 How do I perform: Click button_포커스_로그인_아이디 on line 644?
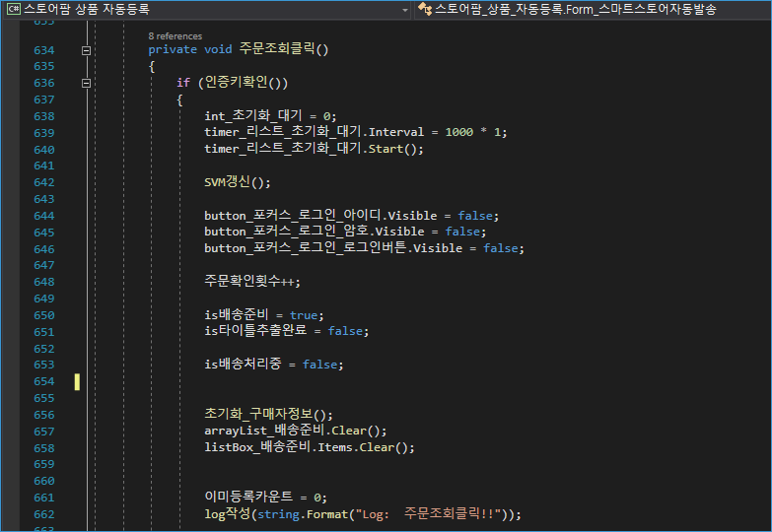(x=293, y=216)
